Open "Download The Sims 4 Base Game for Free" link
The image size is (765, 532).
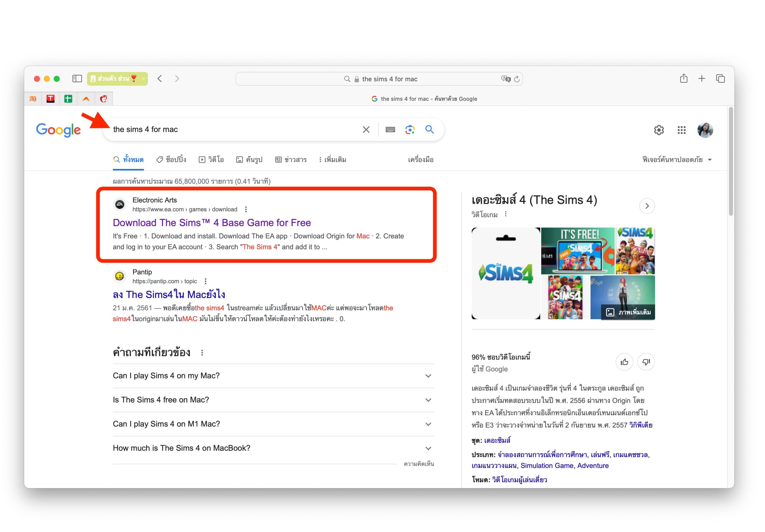coord(212,223)
